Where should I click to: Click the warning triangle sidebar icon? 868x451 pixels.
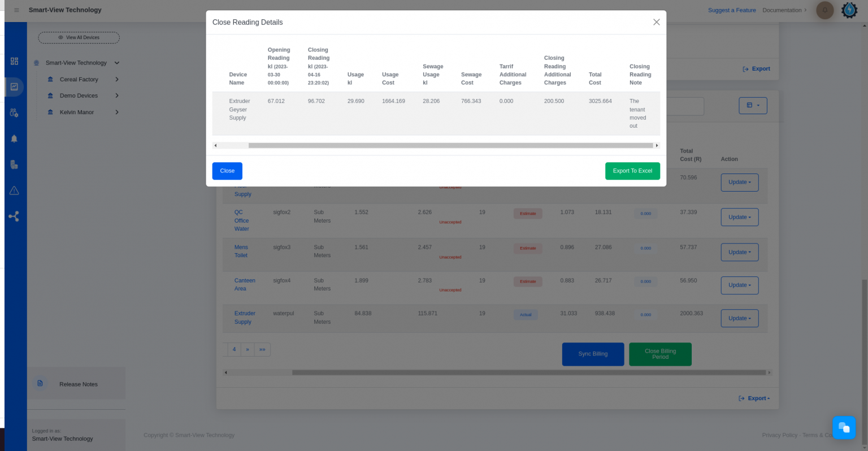(14, 190)
